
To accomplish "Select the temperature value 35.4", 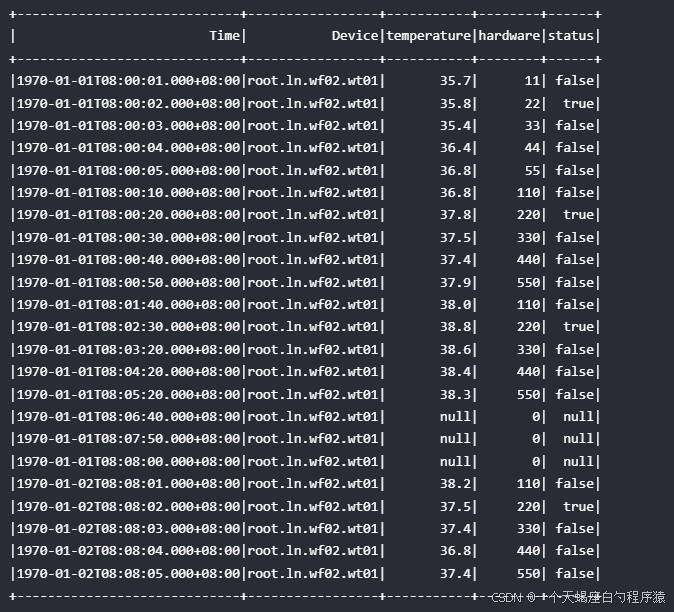I will click(x=456, y=126).
